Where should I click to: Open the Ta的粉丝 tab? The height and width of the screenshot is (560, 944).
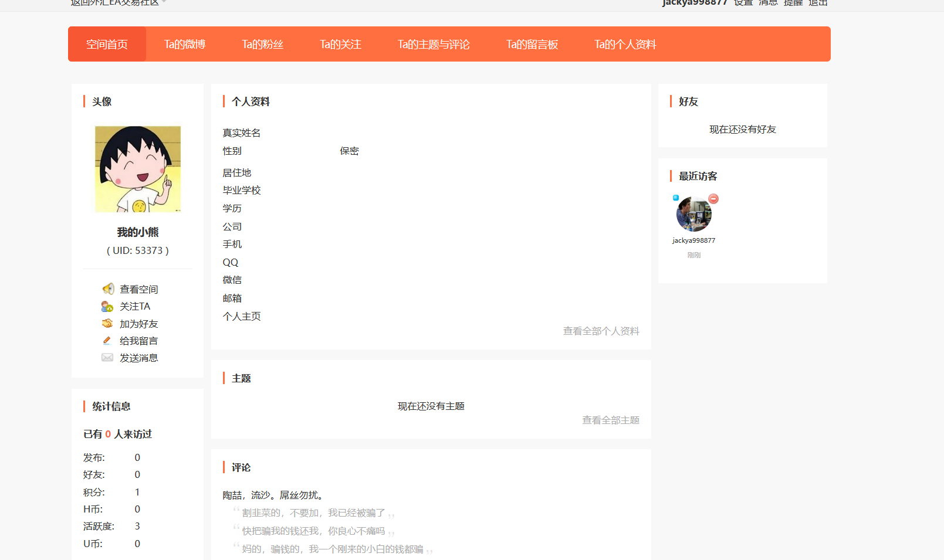263,44
